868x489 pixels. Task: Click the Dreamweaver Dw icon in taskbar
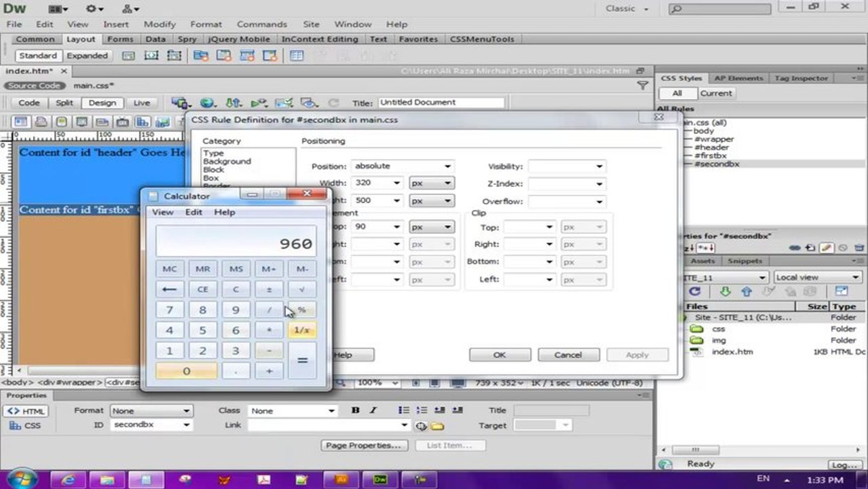(x=381, y=479)
